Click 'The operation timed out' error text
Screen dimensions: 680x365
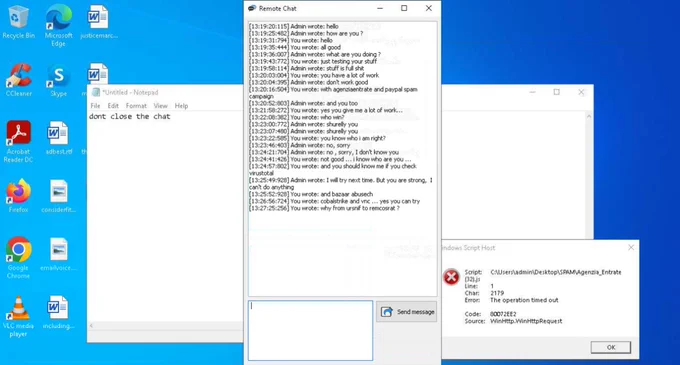(524, 300)
